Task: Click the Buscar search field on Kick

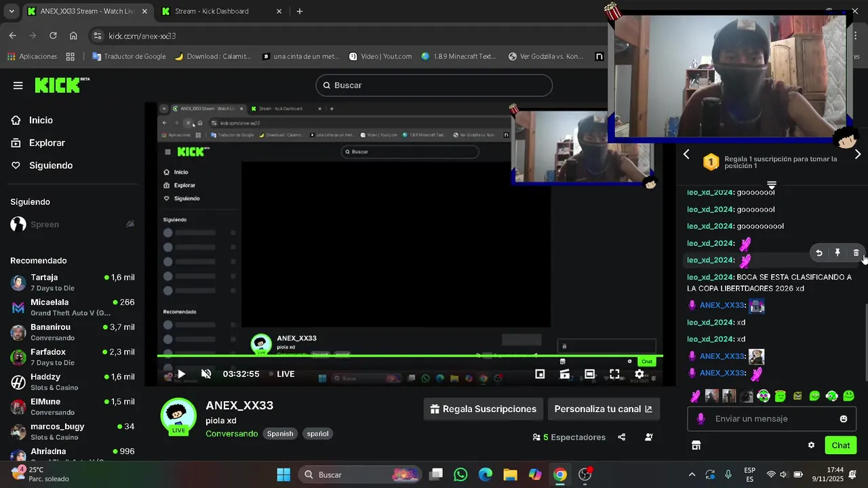Action: pos(434,85)
